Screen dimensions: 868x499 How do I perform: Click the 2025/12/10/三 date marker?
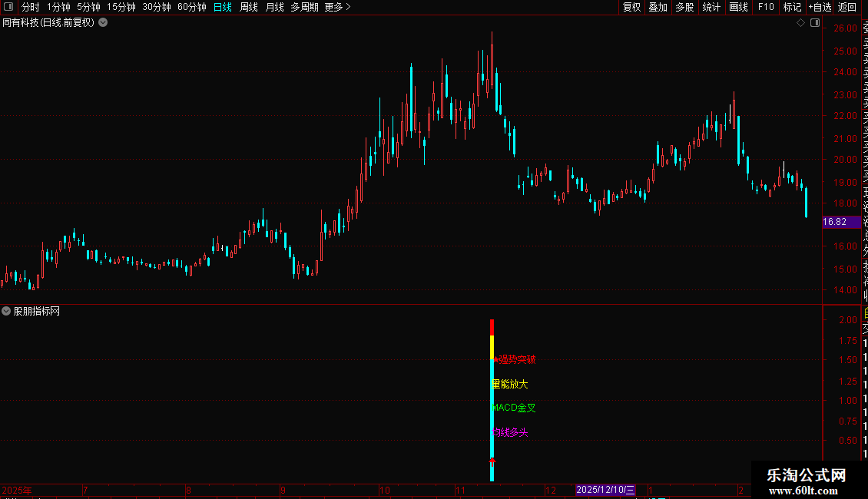[x=605, y=490]
